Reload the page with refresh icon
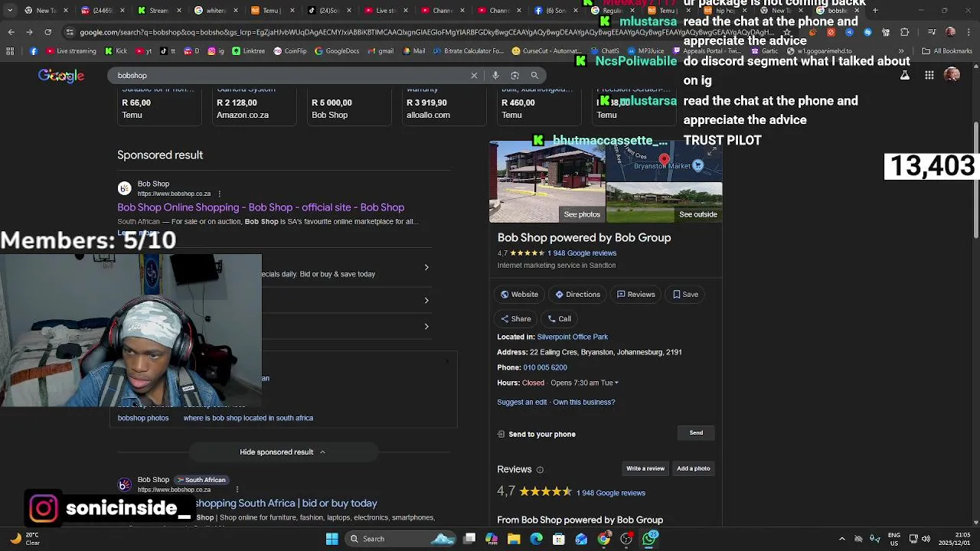The height and width of the screenshot is (551, 980). click(x=47, y=32)
